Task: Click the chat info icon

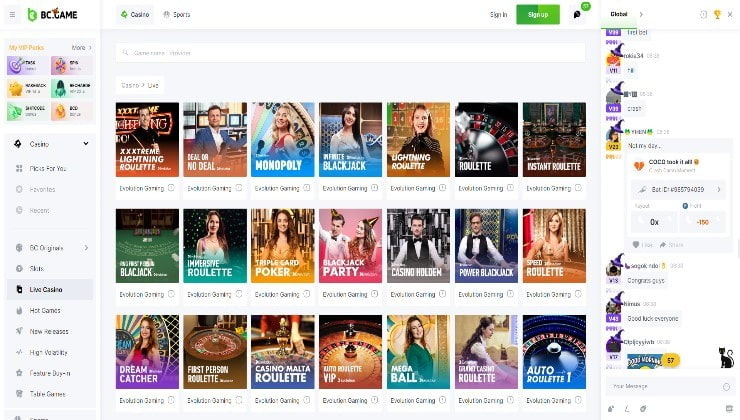Action: coord(703,15)
